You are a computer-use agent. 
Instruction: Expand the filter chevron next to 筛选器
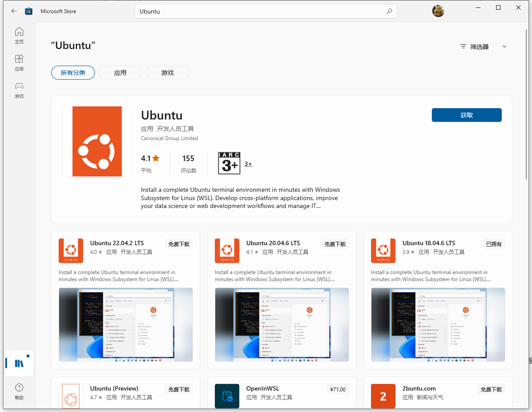(504, 46)
